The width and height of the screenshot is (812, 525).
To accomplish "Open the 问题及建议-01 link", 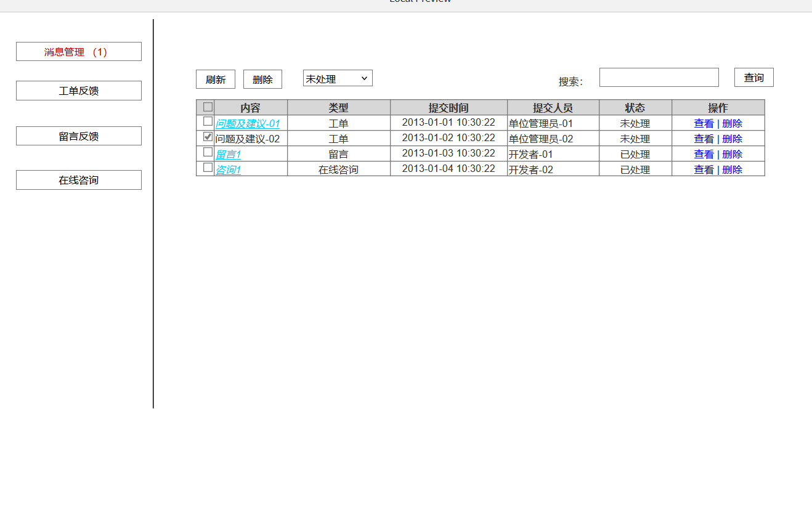I will 248,123.
